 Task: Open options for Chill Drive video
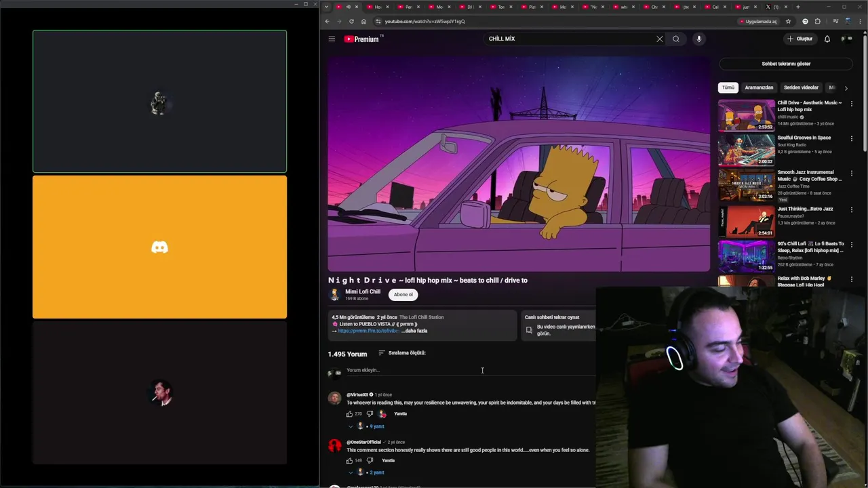(x=851, y=104)
